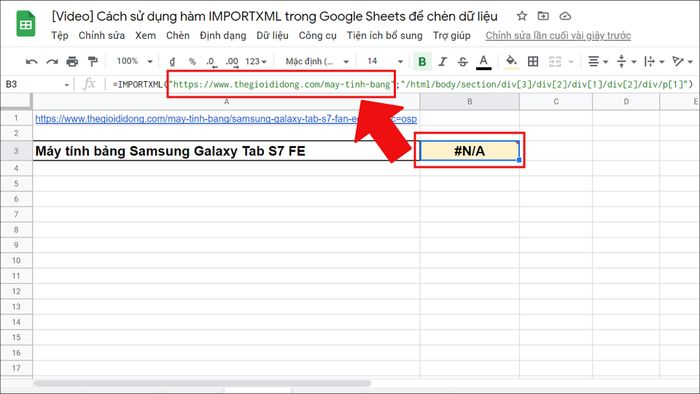Toggle strikethrough formatting

tap(463, 62)
